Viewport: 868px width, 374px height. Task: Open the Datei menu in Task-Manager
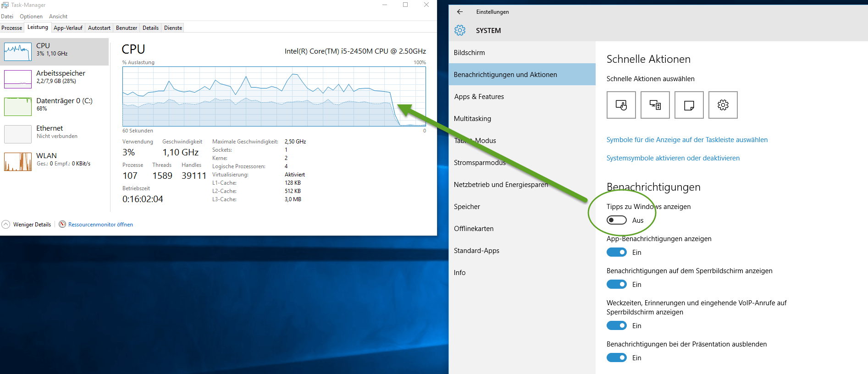click(7, 16)
